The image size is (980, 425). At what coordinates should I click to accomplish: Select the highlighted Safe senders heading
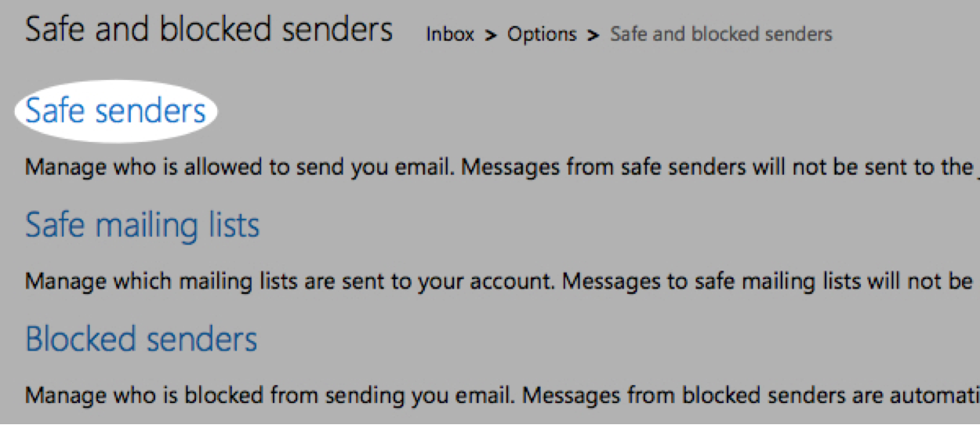116,111
